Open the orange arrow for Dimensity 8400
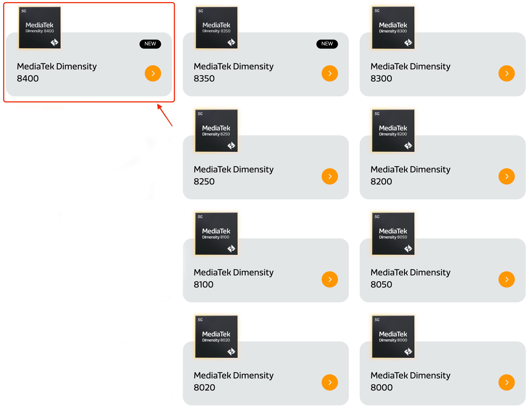Screen dimensions: 532x413 tap(153, 73)
